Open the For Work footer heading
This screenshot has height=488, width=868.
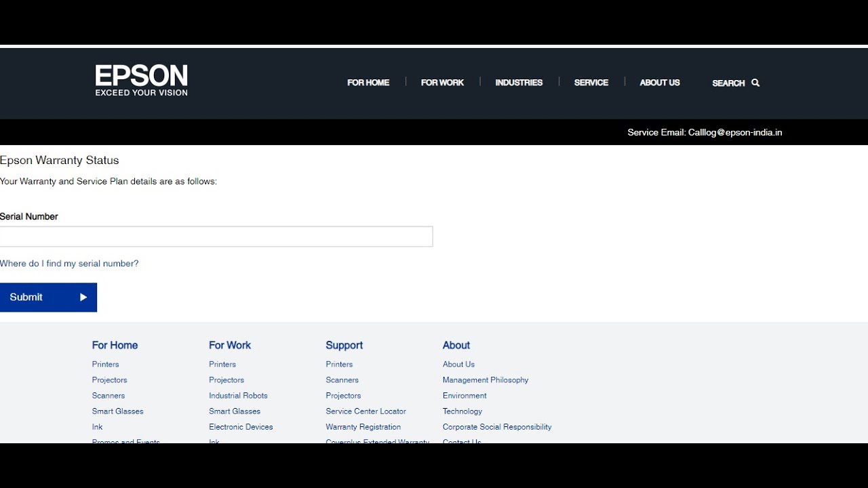230,346
